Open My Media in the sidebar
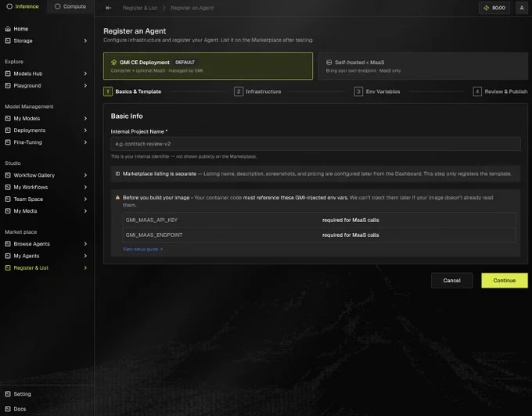The height and width of the screenshot is (416, 532). tap(47, 211)
